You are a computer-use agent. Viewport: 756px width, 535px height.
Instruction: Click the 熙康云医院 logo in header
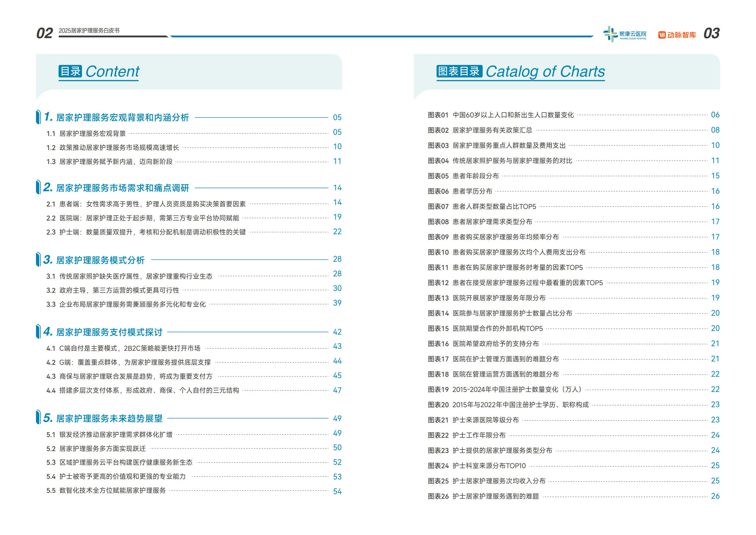coord(625,34)
